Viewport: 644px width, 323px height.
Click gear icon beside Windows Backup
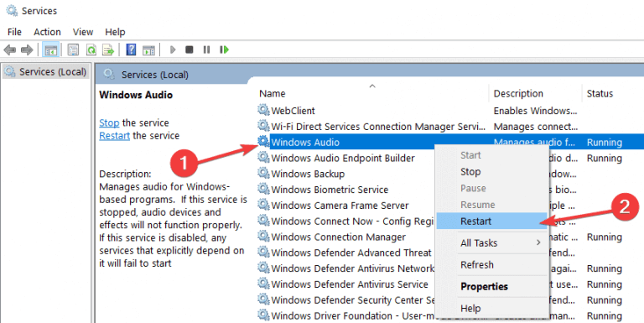pos(263,174)
